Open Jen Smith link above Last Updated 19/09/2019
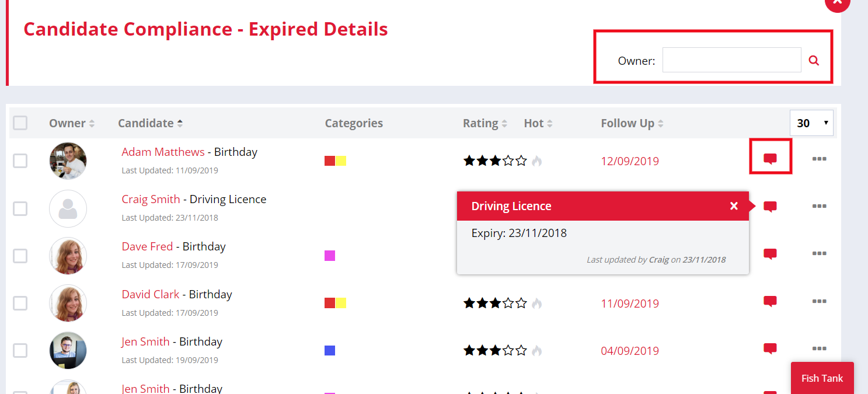 coord(145,341)
